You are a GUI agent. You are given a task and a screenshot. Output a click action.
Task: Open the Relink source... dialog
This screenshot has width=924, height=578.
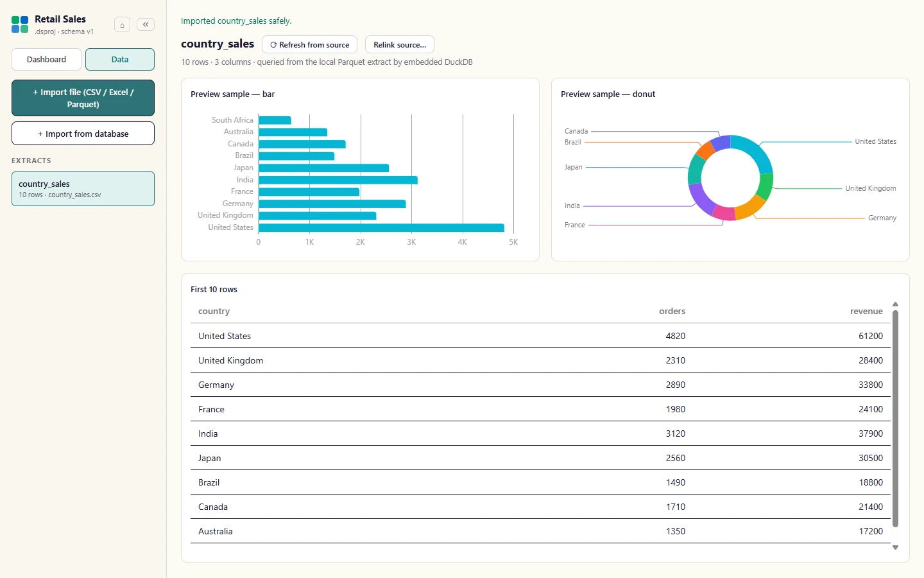pos(400,44)
